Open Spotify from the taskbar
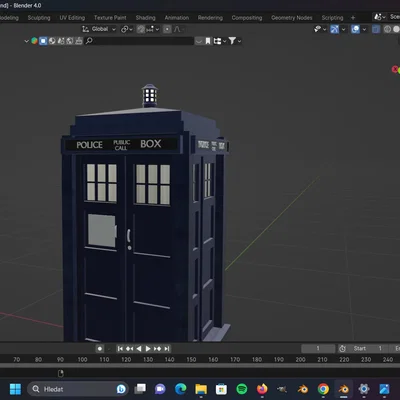Image resolution: width=400 pixels, height=400 pixels. (x=242, y=389)
